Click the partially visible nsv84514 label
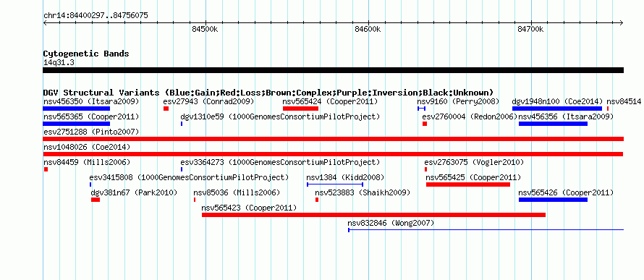 point(624,101)
